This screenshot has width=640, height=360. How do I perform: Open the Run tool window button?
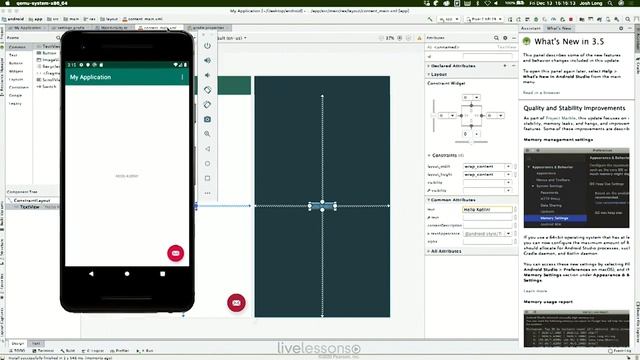pyautogui.click(x=145, y=351)
